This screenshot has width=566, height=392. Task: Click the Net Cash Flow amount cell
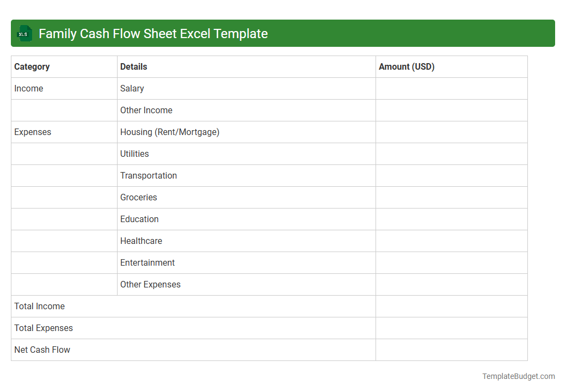451,350
